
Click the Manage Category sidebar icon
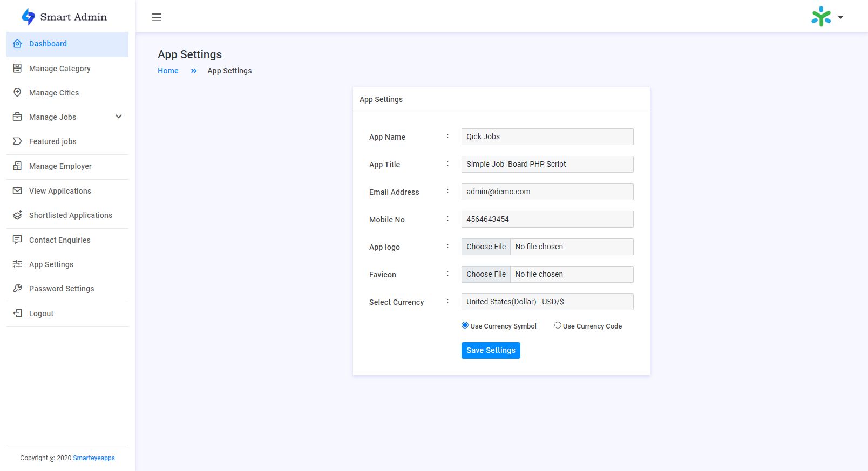click(17, 69)
